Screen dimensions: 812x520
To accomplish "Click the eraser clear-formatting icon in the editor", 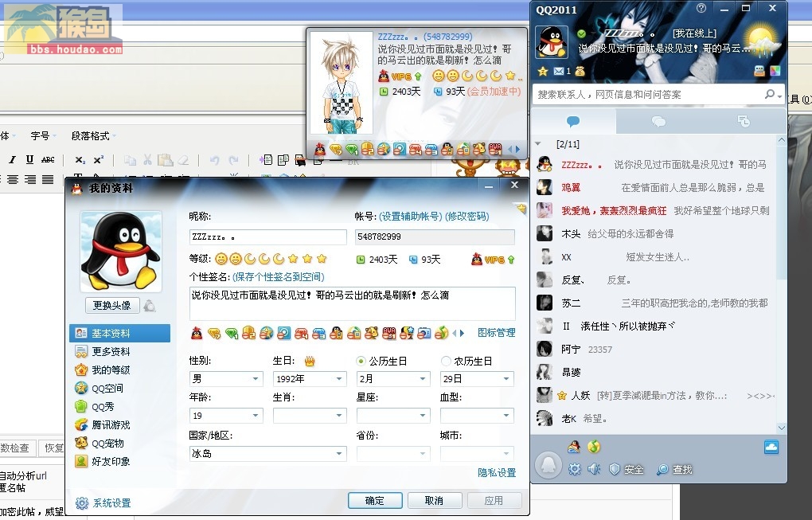I will [183, 160].
